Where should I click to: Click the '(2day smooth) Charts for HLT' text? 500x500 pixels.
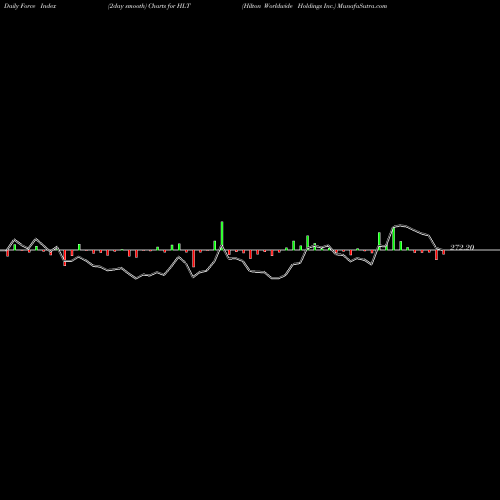(x=149, y=6)
